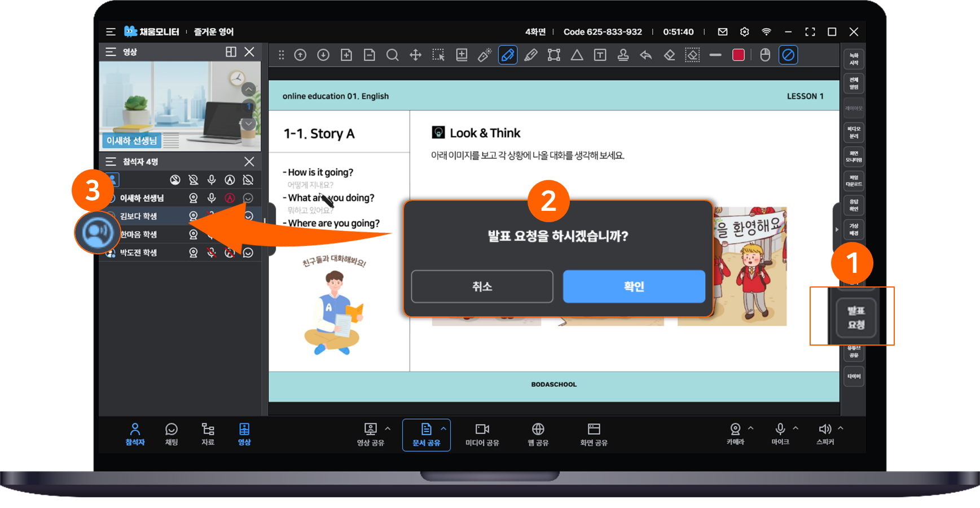
Task: Open the magnifier search tool
Action: point(392,55)
